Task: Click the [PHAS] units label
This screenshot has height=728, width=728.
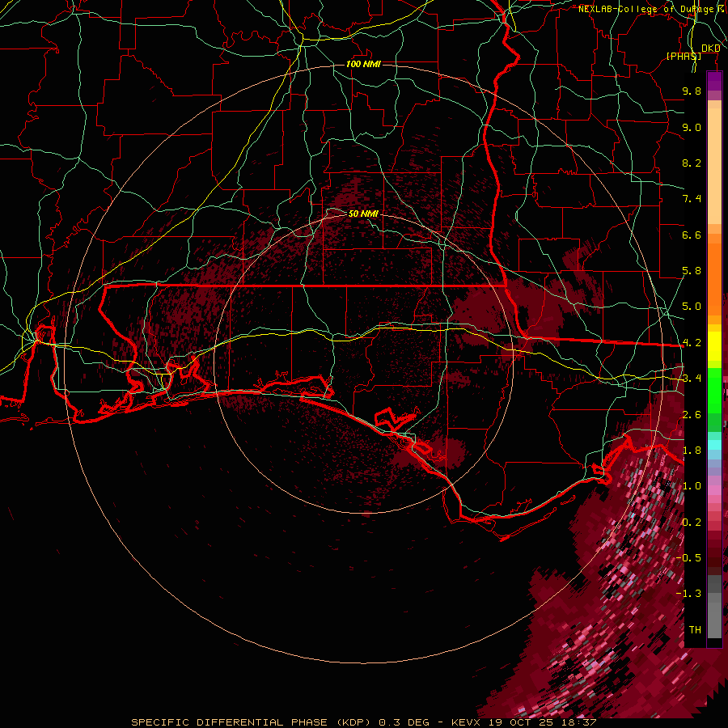Action: pos(684,56)
